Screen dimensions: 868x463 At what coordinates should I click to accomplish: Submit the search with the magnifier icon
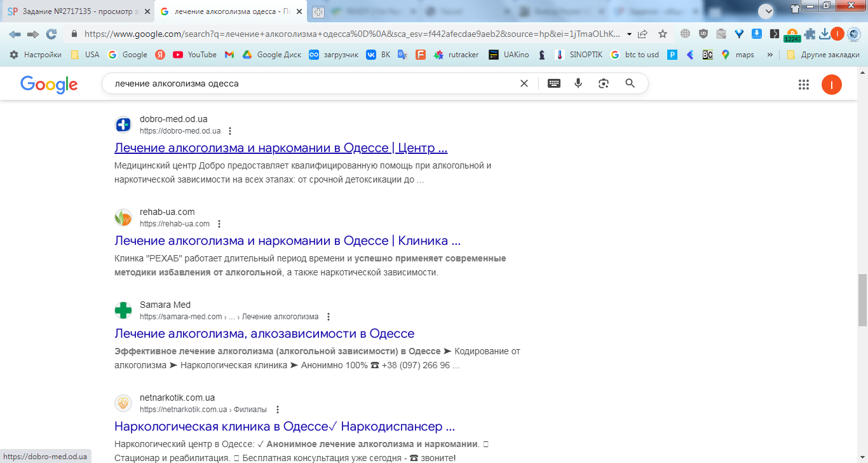[x=630, y=83]
